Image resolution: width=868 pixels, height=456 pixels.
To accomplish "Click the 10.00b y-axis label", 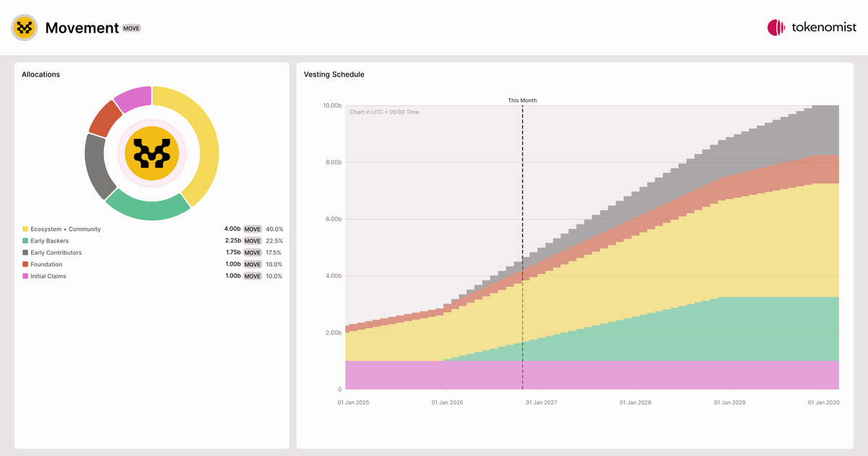I will point(332,106).
